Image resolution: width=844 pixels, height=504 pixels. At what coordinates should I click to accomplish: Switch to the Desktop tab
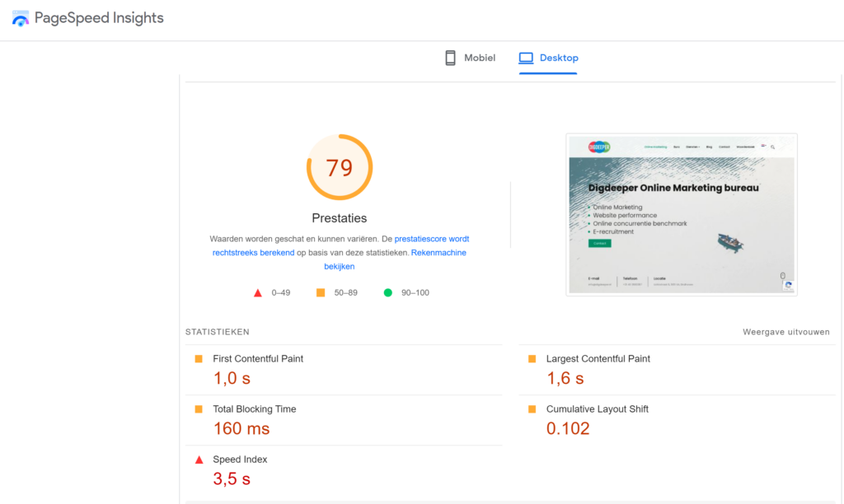[x=548, y=58]
